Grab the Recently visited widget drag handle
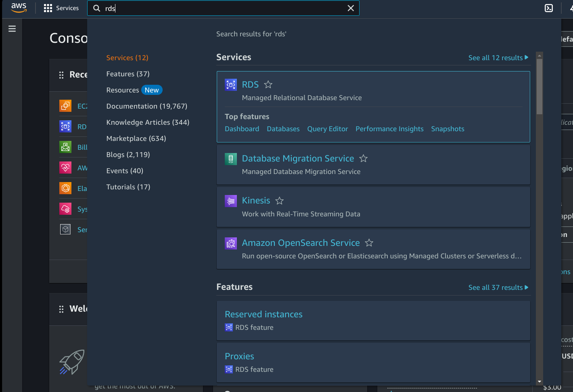 click(61, 75)
